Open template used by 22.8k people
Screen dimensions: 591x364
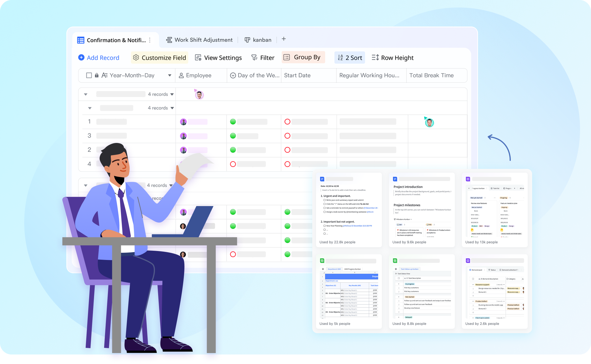tap(349, 210)
